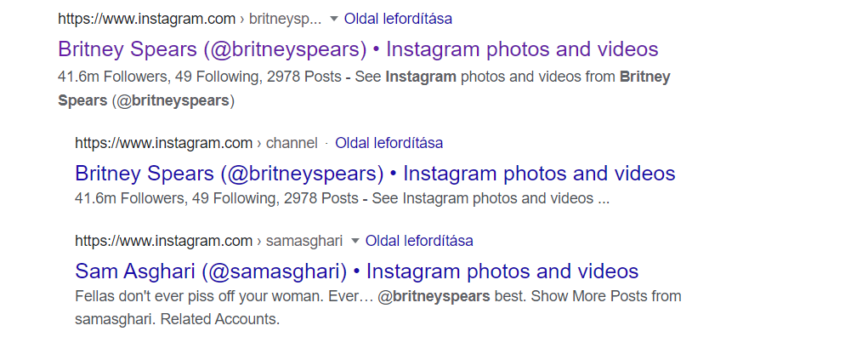Select the britneysp... breadcrumb text
The width and height of the screenshot is (868, 354).
[x=285, y=19]
